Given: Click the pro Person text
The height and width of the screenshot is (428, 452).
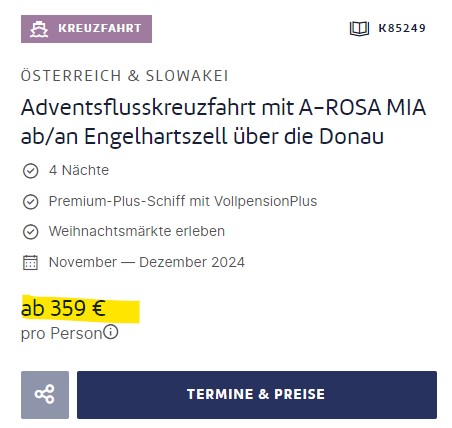Looking at the screenshot, I should (x=61, y=333).
